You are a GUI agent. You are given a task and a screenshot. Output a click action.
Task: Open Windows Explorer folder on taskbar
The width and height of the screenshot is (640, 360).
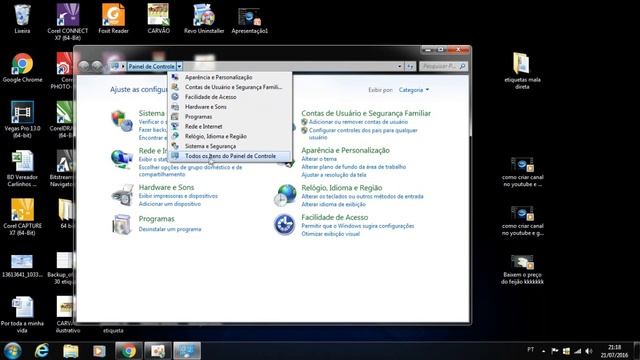71,351
